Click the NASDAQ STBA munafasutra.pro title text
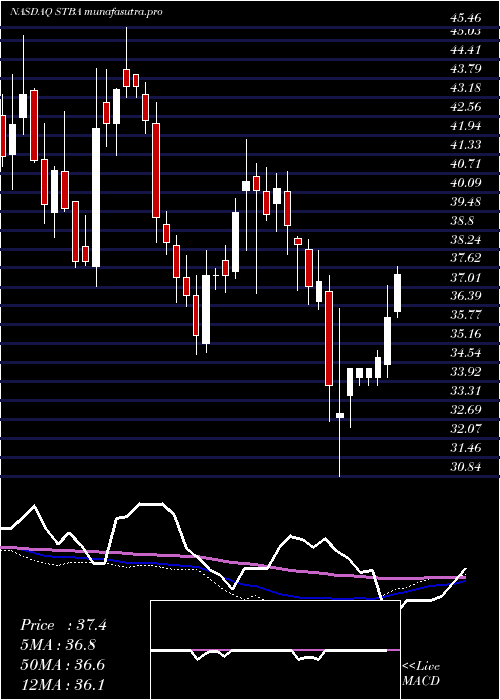This screenshot has width=500, height=700. 85,12
